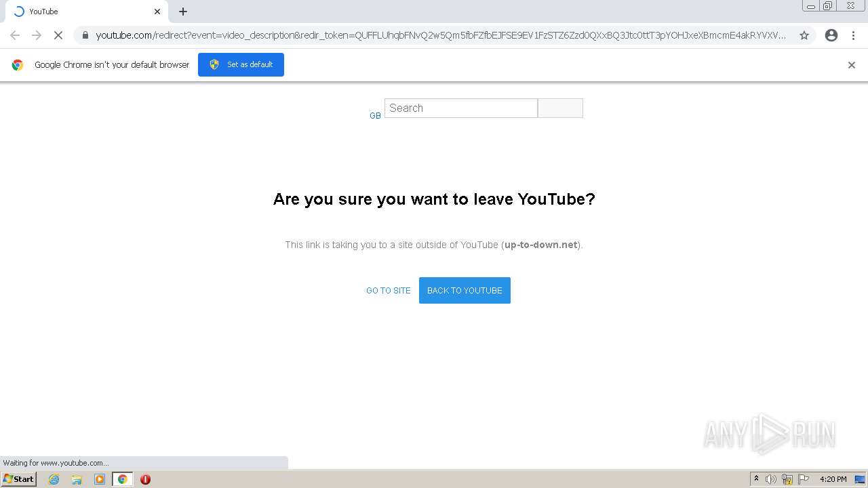Click GO TO SITE link

(x=389, y=291)
